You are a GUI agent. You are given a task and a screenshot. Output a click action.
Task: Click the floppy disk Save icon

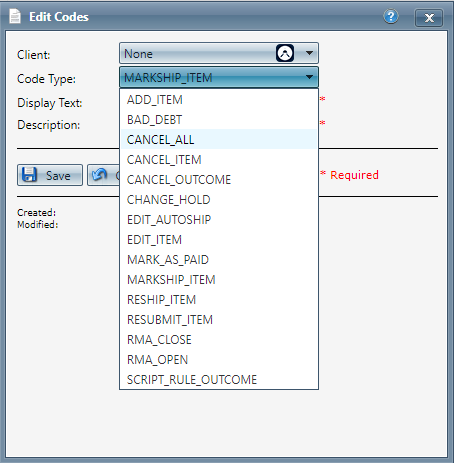tap(29, 175)
